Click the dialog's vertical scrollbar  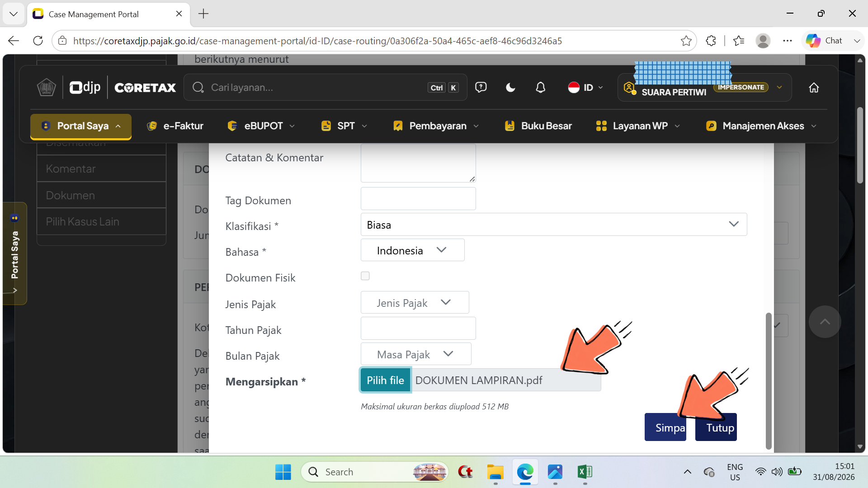(x=768, y=380)
